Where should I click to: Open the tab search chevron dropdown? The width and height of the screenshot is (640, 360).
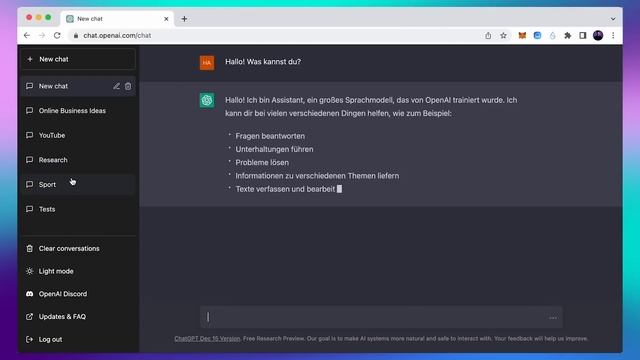[x=613, y=19]
